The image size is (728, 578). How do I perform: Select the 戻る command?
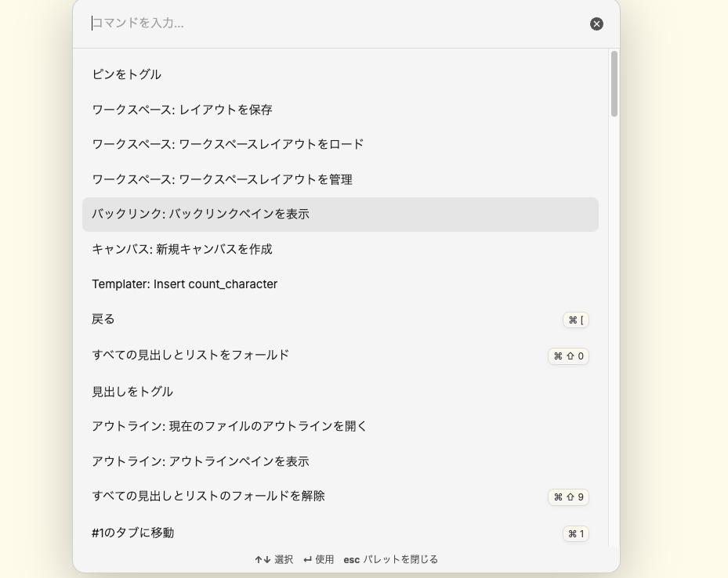pyautogui.click(x=340, y=320)
